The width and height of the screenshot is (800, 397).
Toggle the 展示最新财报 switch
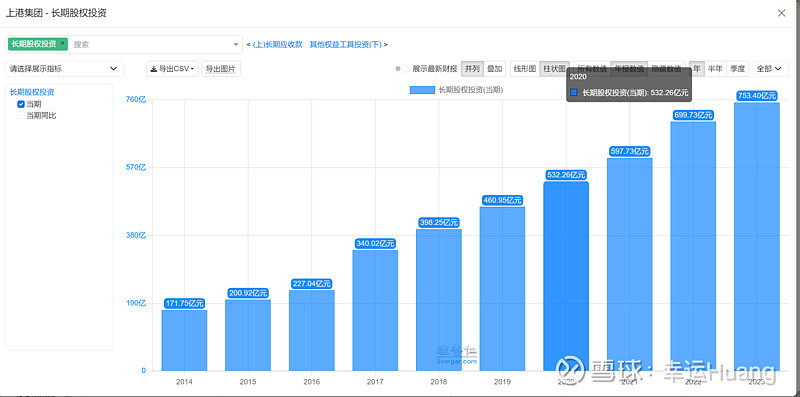pos(402,69)
